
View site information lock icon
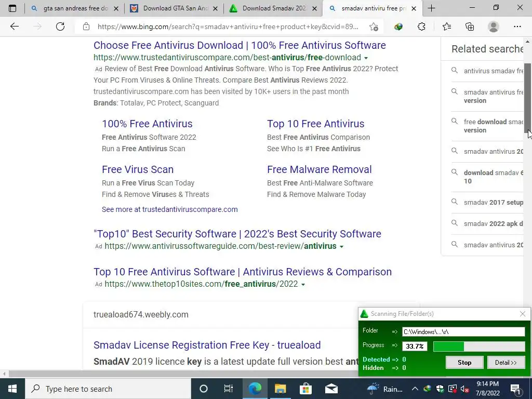[86, 26]
